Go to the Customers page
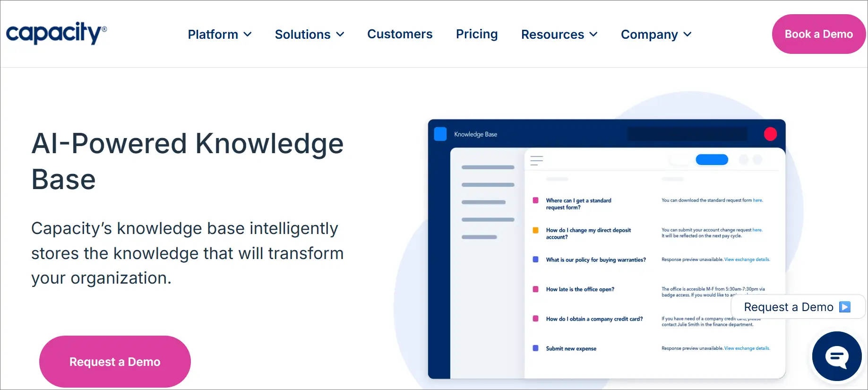The image size is (868, 390). click(400, 34)
